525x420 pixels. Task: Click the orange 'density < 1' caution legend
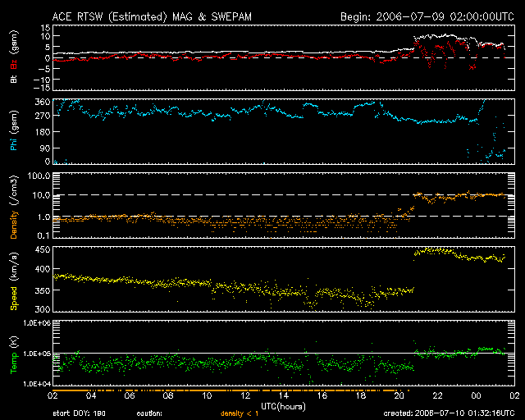240,413
